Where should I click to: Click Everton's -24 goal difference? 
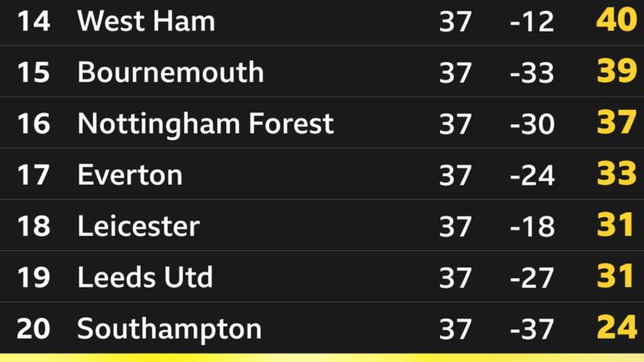click(532, 175)
